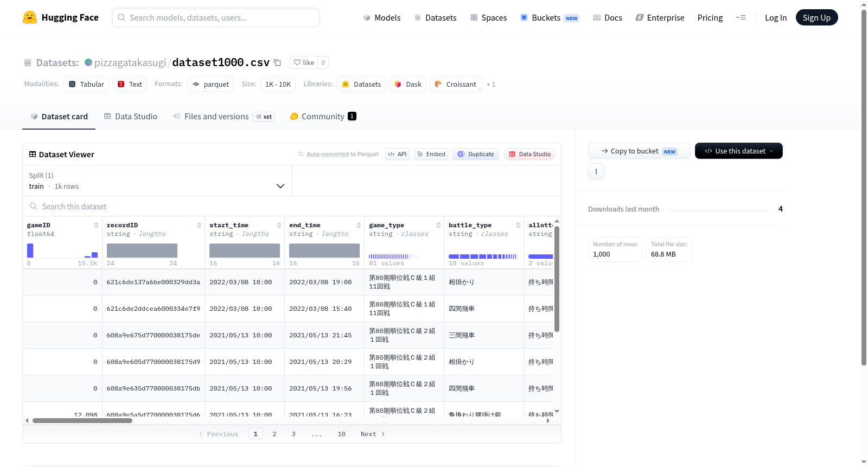The image size is (868, 467).
Task: Expand the navigation overflow menu
Action: click(741, 17)
